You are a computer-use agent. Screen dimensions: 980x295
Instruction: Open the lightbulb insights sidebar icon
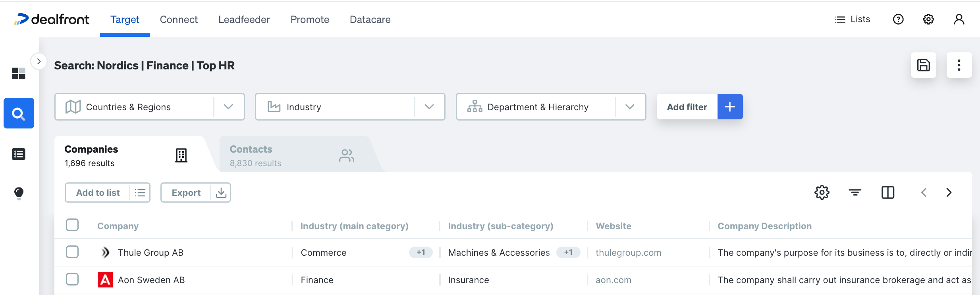click(x=19, y=193)
